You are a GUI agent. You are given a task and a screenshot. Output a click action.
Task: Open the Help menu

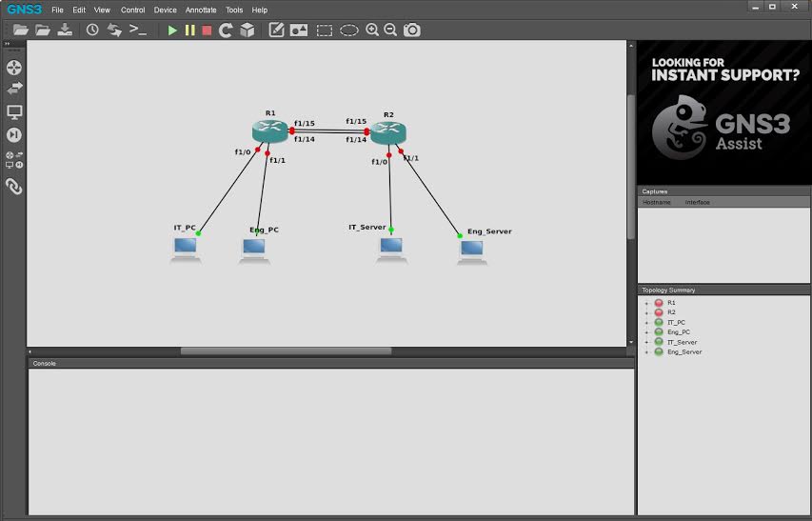coord(260,10)
